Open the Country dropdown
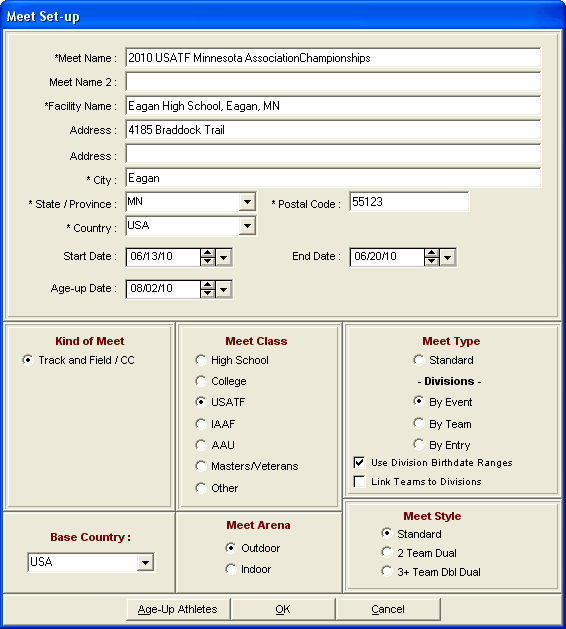 click(247, 226)
